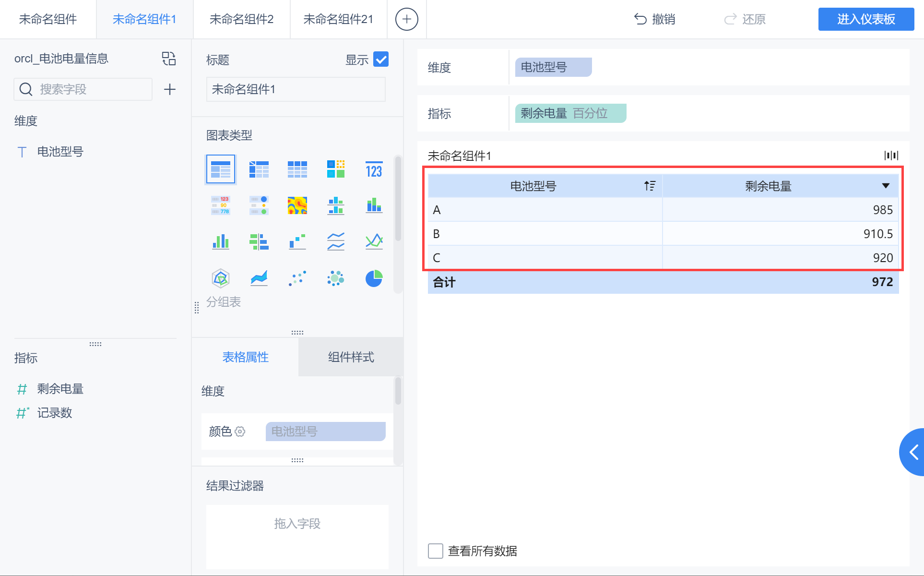The image size is (924, 576).
Task: Select the pie chart type icon
Action: (374, 278)
